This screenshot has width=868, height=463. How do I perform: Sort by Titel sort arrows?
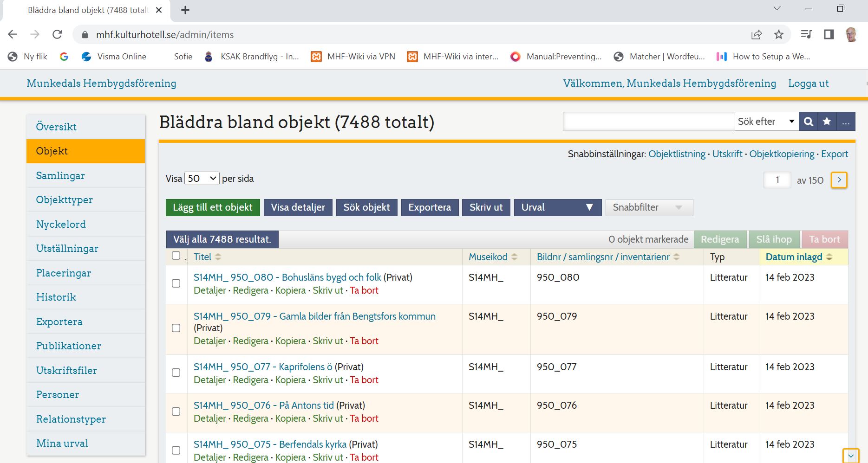pyautogui.click(x=218, y=257)
